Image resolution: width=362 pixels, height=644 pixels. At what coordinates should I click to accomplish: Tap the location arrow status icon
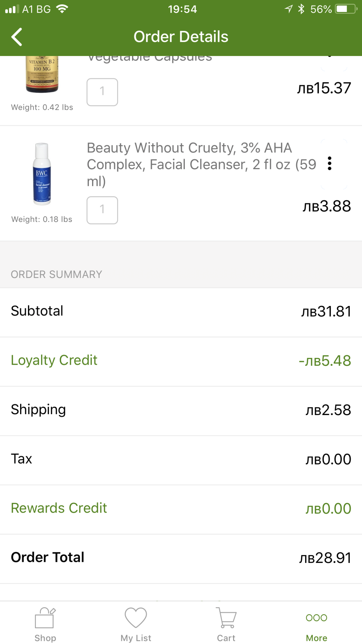289,9
